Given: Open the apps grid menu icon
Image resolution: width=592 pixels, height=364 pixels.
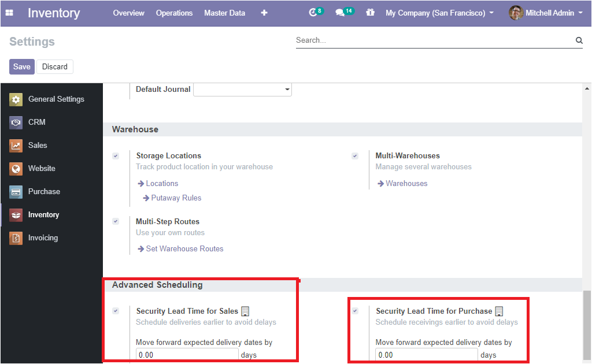Looking at the screenshot, I should tap(9, 13).
